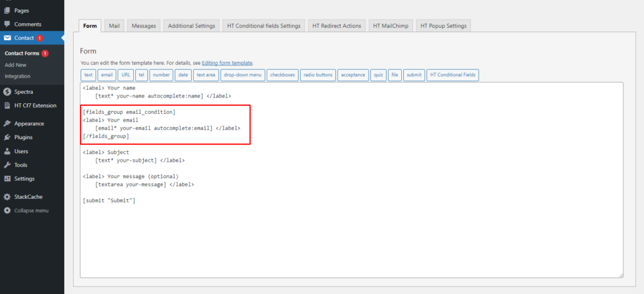Open Add New under Contact menu
The height and width of the screenshot is (294, 644).
15,65
